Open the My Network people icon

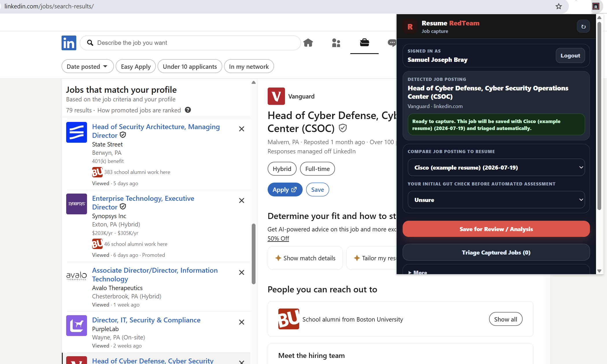click(x=336, y=43)
